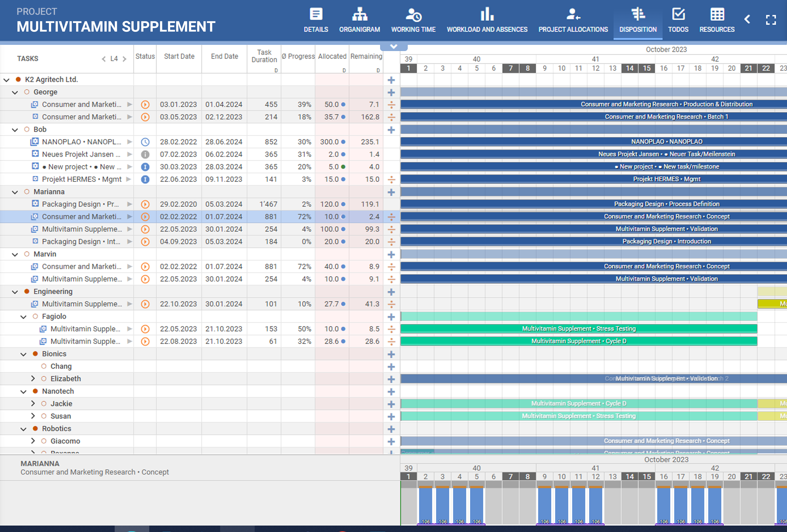Open the Organigram tab
The height and width of the screenshot is (532, 787).
coord(359,20)
